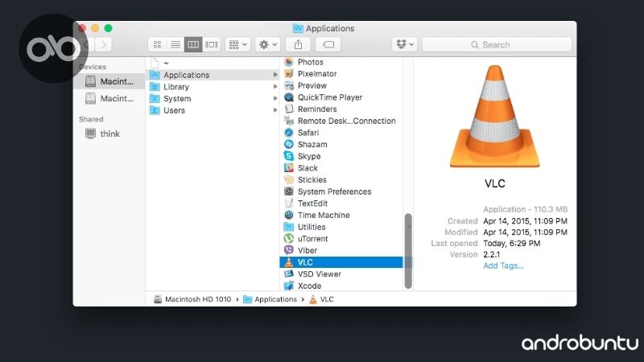This screenshot has width=644, height=362.
Task: Select the think shared computer
Action: pos(103,134)
